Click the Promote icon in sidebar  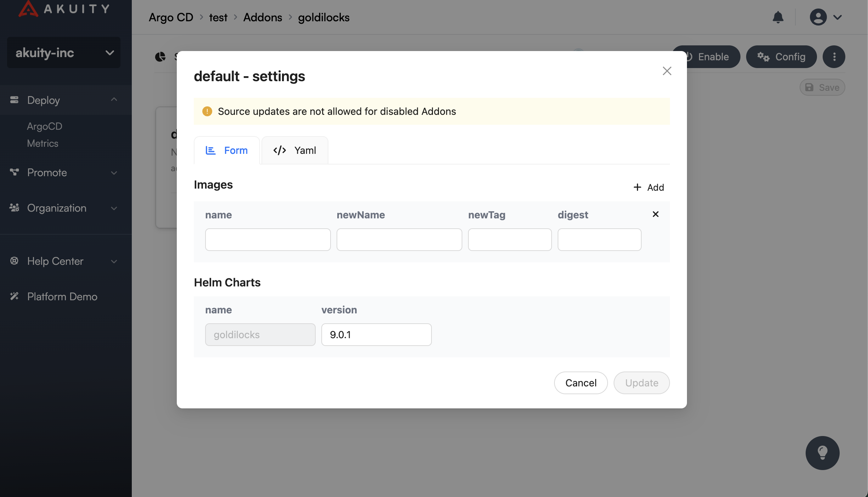click(x=14, y=172)
